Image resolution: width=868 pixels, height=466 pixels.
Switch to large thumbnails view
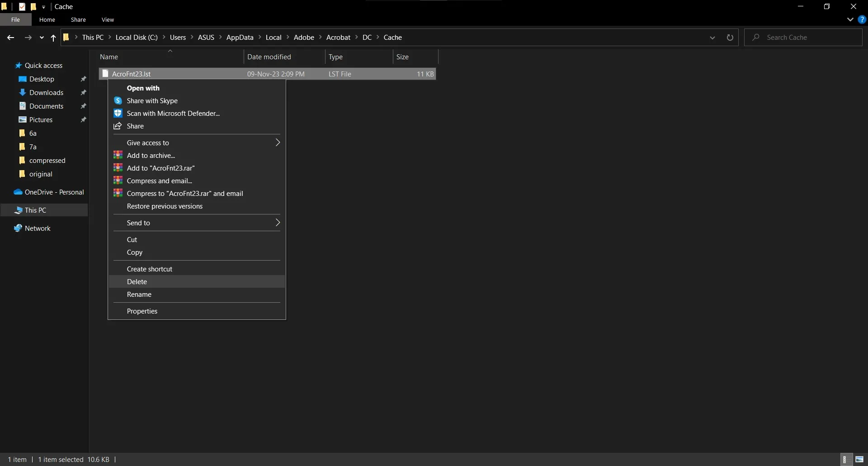point(859,459)
